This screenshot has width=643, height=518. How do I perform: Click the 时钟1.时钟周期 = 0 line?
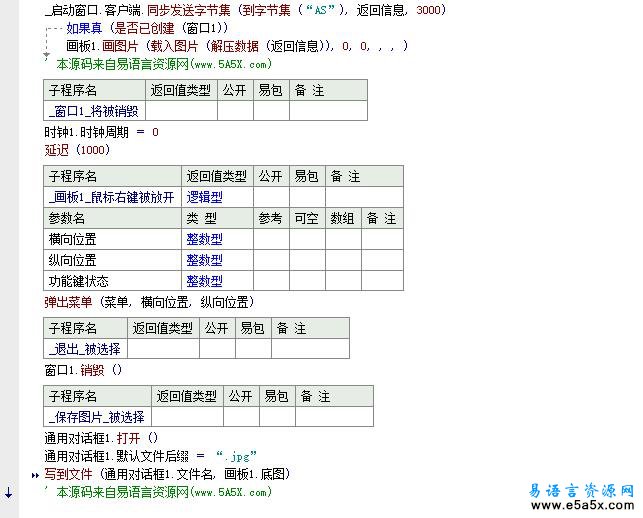click(x=101, y=132)
